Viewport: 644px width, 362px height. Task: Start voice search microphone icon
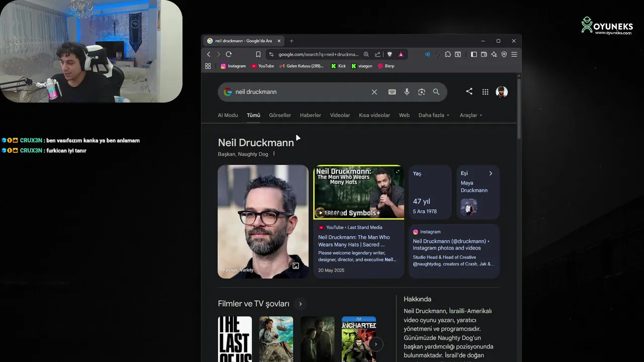(x=407, y=92)
